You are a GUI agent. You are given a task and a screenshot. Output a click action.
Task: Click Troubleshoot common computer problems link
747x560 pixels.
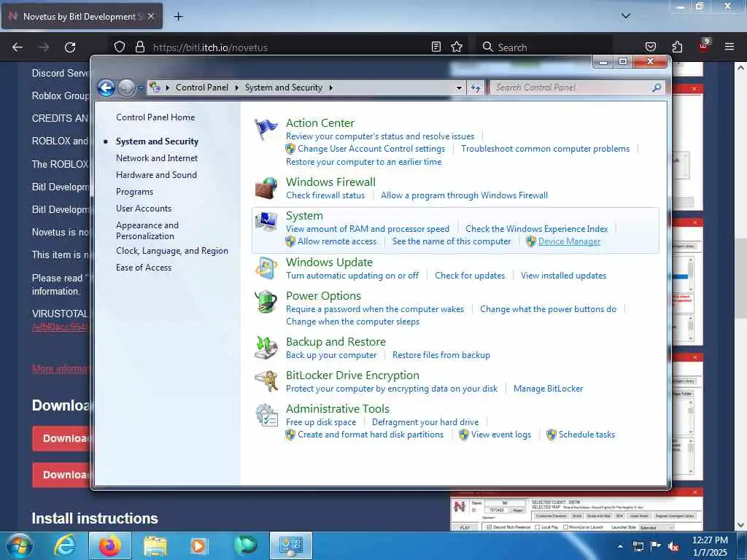point(546,149)
